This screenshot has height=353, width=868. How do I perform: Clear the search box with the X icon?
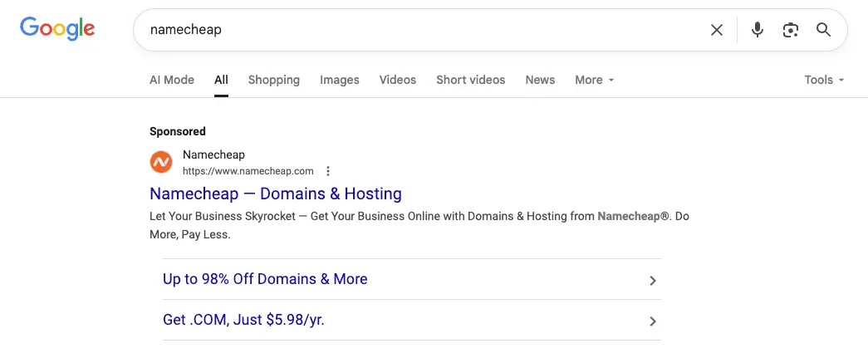[716, 30]
